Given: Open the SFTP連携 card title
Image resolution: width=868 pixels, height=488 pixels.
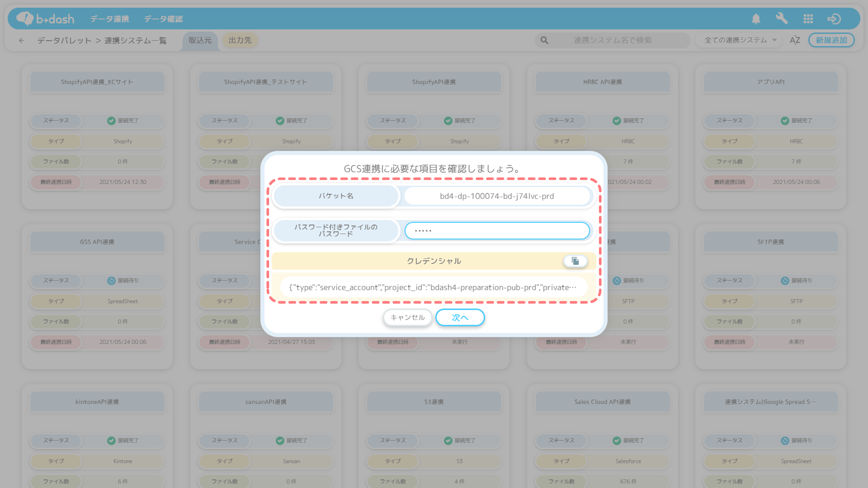Looking at the screenshot, I should pyautogui.click(x=771, y=242).
